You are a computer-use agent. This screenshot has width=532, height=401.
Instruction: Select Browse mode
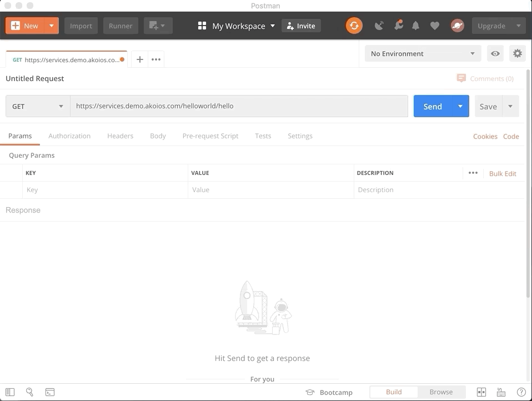click(x=441, y=392)
